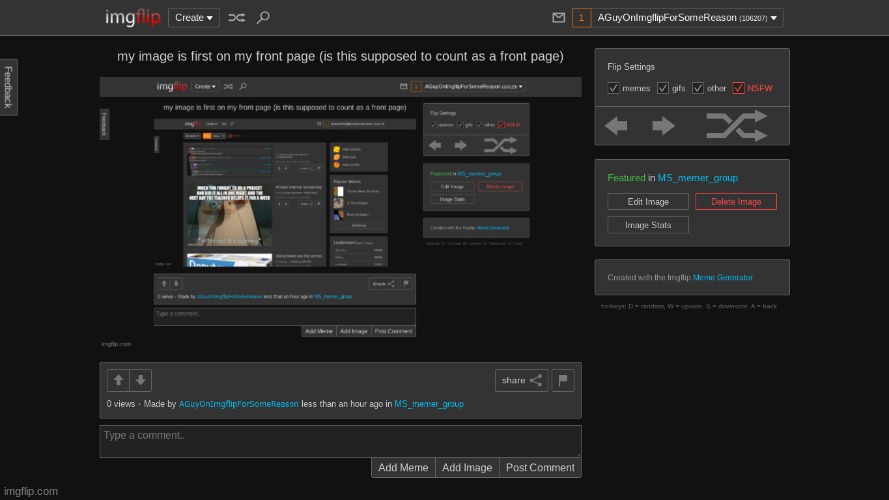The image size is (889, 500).
Task: Click the Add Image button
Action: [x=467, y=468]
